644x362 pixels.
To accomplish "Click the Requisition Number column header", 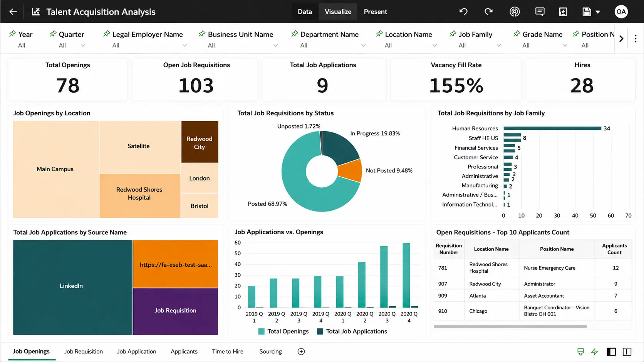I will 449,249.
